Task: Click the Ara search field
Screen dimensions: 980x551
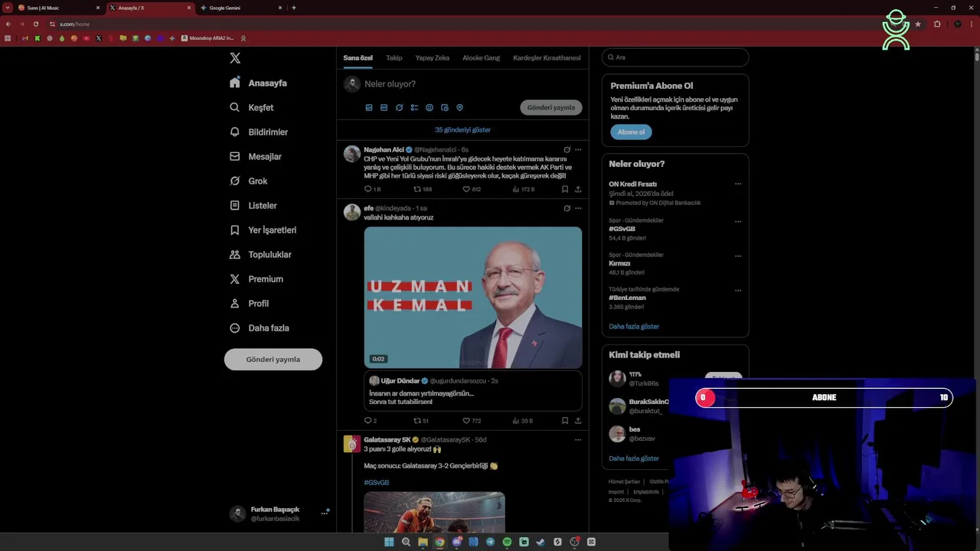Action: (675, 57)
